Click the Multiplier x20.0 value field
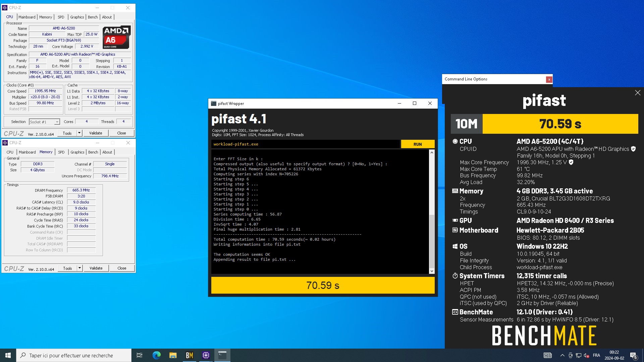Screen dimensions: 644x362 coord(45,97)
